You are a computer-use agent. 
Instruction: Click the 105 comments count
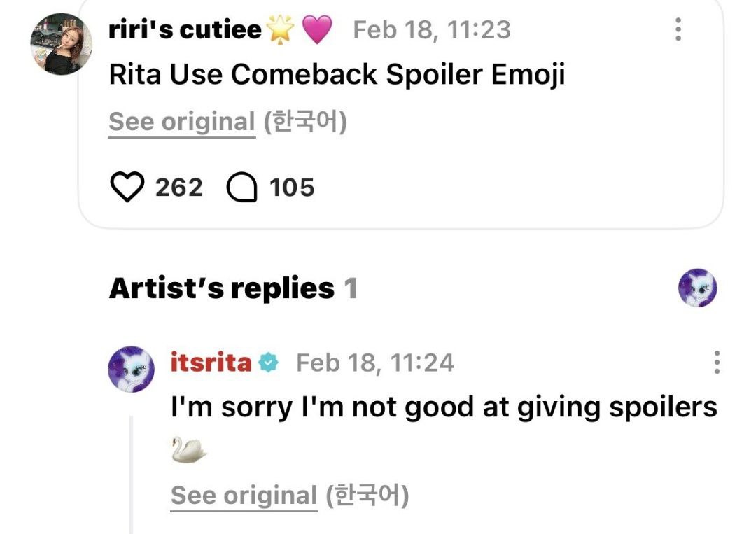coord(292,188)
